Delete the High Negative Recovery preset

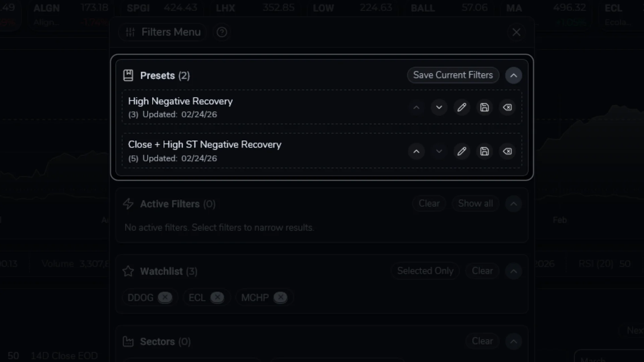pos(507,107)
